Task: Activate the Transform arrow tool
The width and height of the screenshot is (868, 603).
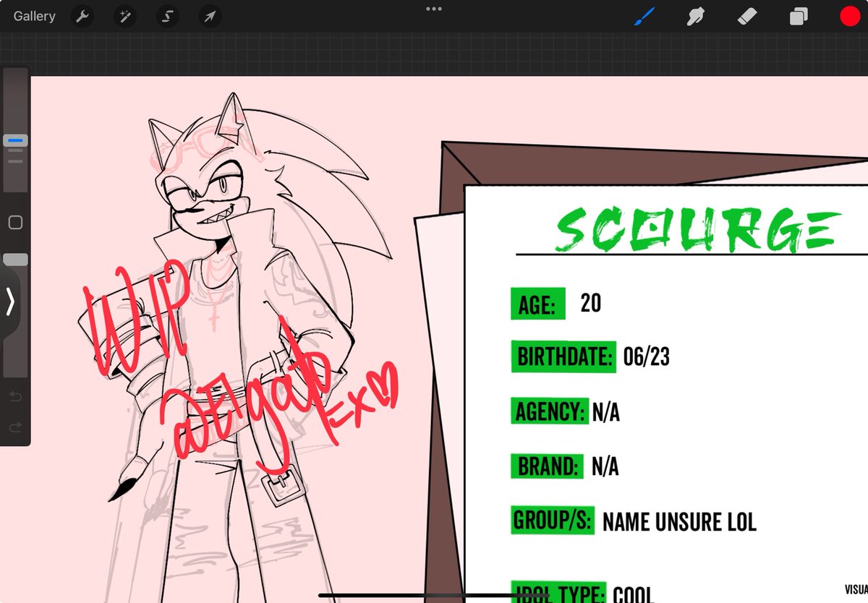Action: coord(210,16)
